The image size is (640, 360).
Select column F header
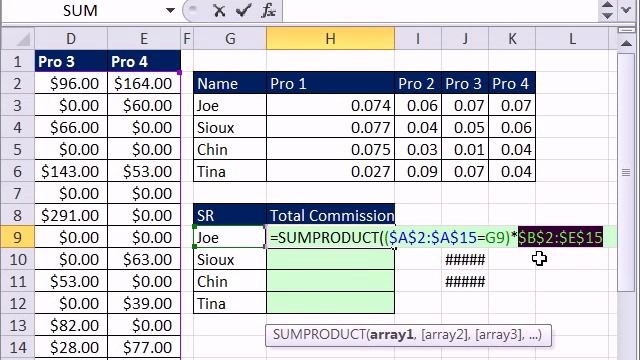187,39
